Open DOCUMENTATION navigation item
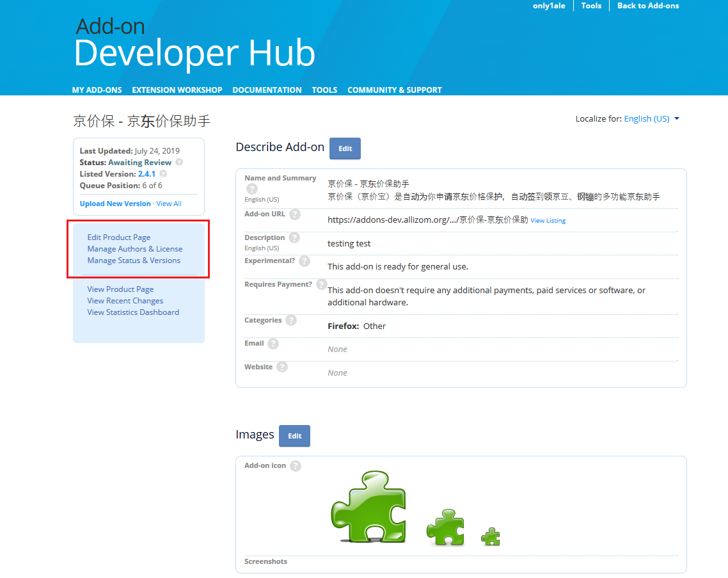Screen dimensions: 728x578 click(267, 90)
